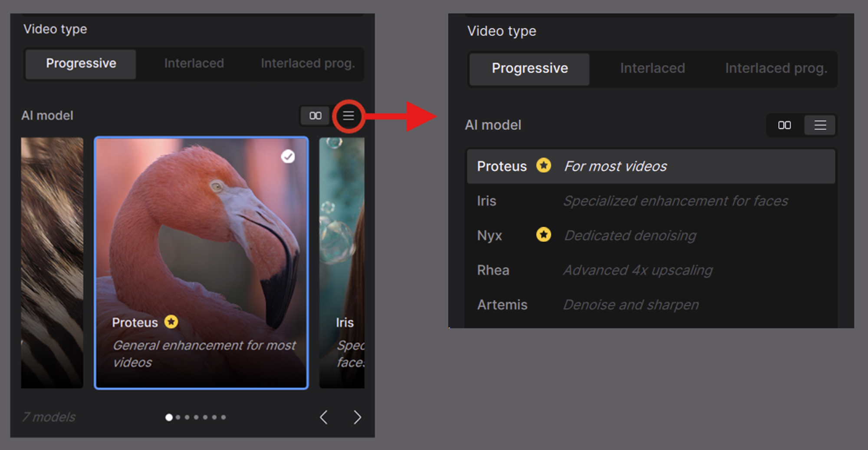Switch to list view in left panel
Image resolution: width=868 pixels, height=450 pixels.
(348, 116)
